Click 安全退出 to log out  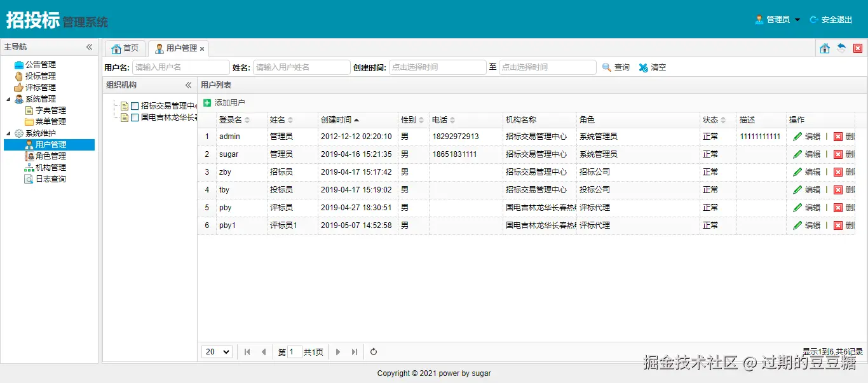pos(831,20)
